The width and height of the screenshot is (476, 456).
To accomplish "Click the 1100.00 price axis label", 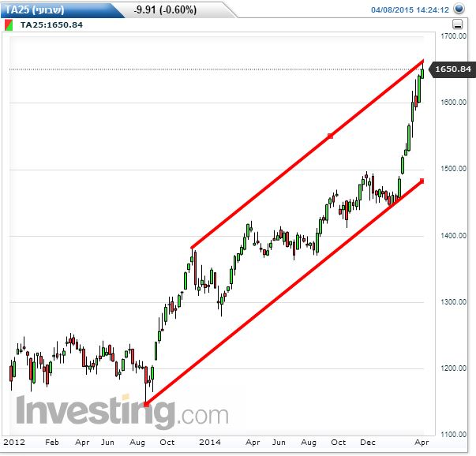I will click(455, 434).
